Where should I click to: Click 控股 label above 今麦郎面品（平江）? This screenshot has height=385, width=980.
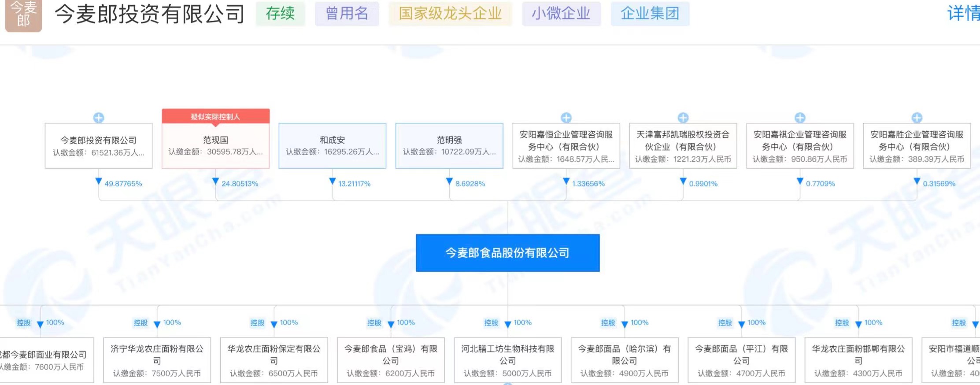pyautogui.click(x=725, y=322)
